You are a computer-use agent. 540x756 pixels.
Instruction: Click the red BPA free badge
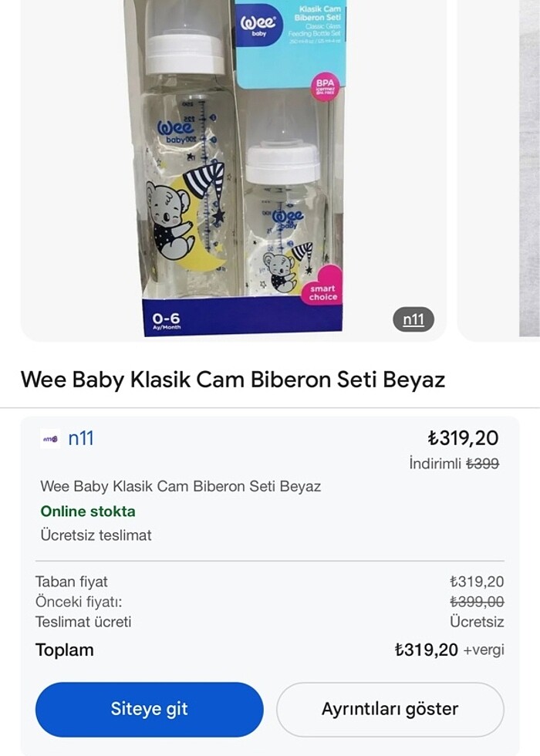324,89
